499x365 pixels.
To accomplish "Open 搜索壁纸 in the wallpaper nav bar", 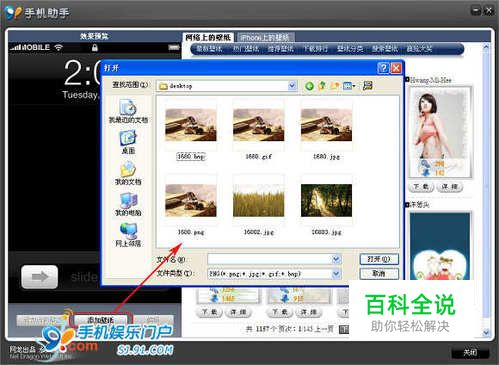I will click(385, 49).
